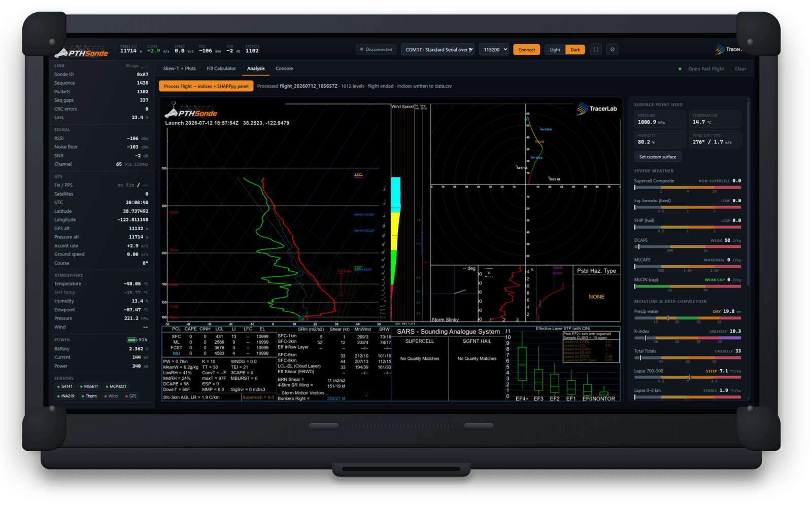Click Open Past Flight
Screen dimensions: 812x505
(x=706, y=69)
